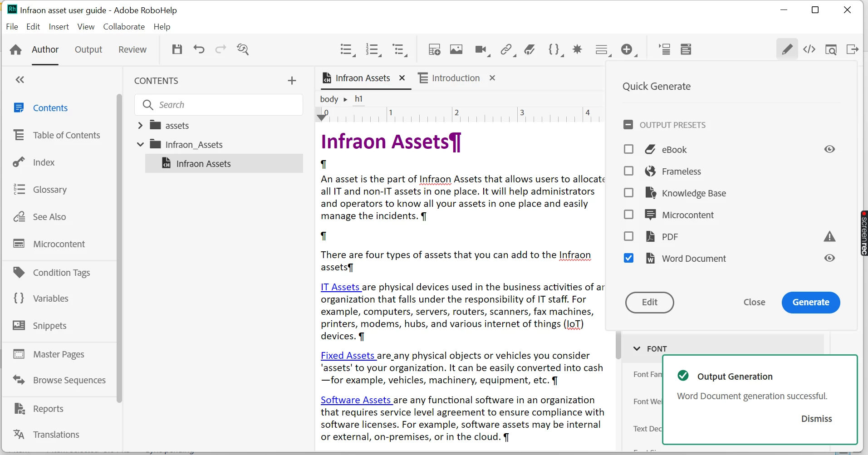The image size is (868, 455).
Task: Enable the Microcontent output preset
Action: point(628,215)
